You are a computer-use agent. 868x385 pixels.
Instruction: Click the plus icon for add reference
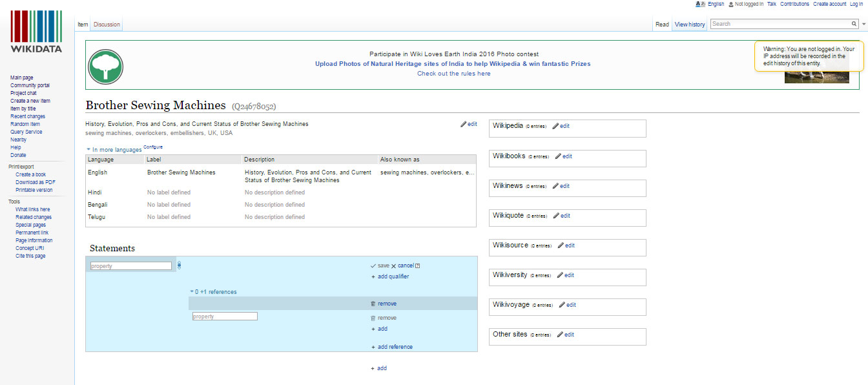(x=373, y=347)
